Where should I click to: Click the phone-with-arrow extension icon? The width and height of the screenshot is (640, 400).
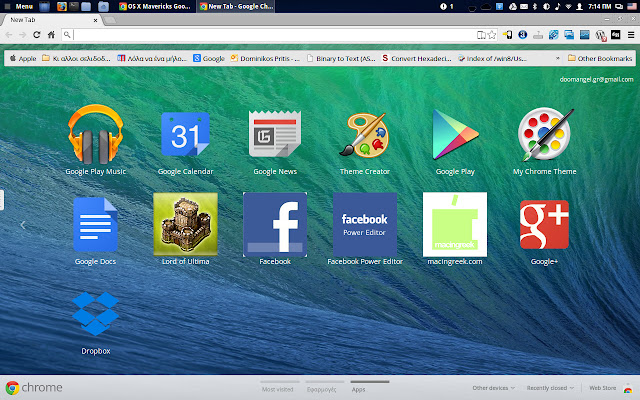pyautogui.click(x=507, y=35)
